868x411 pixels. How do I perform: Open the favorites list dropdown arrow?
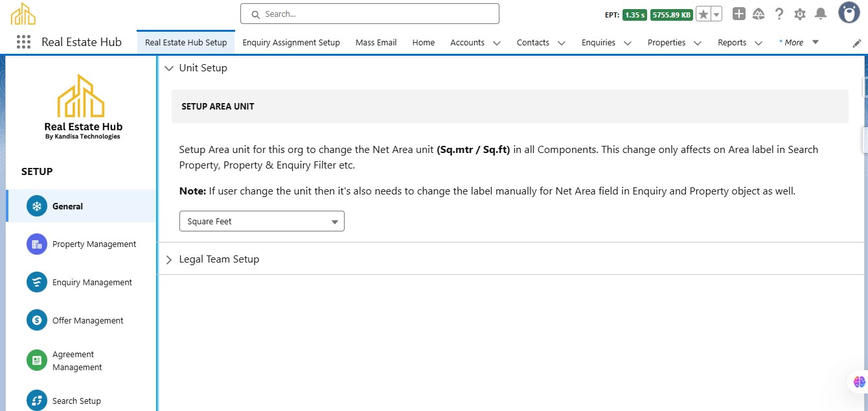pyautogui.click(x=716, y=14)
